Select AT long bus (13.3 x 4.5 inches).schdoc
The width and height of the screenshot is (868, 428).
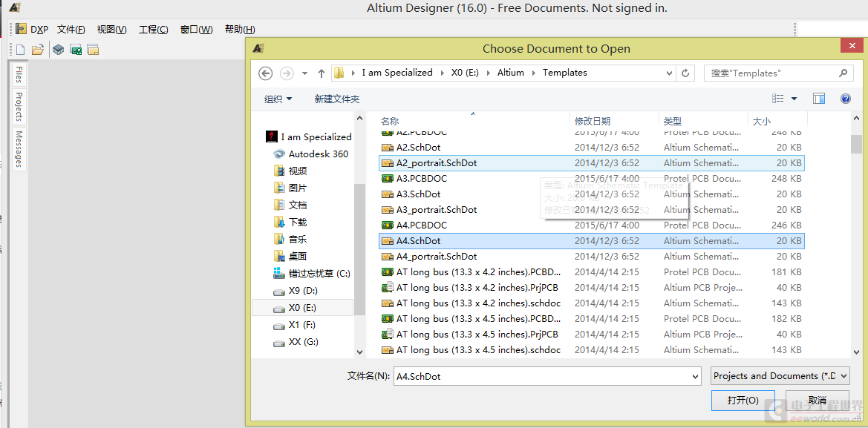(x=591, y=350)
